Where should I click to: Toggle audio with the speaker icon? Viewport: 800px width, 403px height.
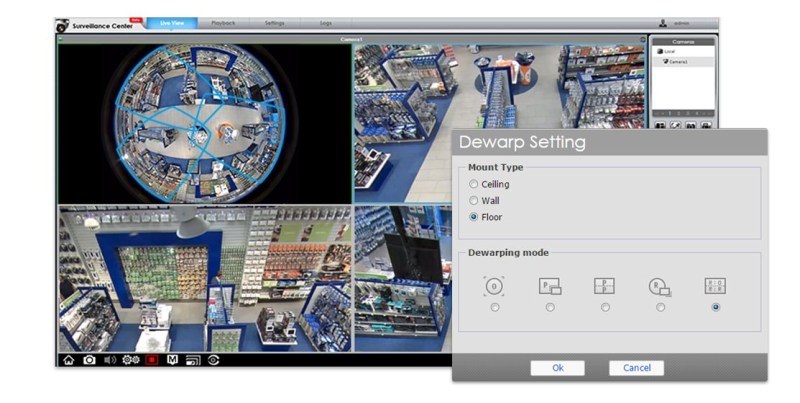click(x=110, y=359)
